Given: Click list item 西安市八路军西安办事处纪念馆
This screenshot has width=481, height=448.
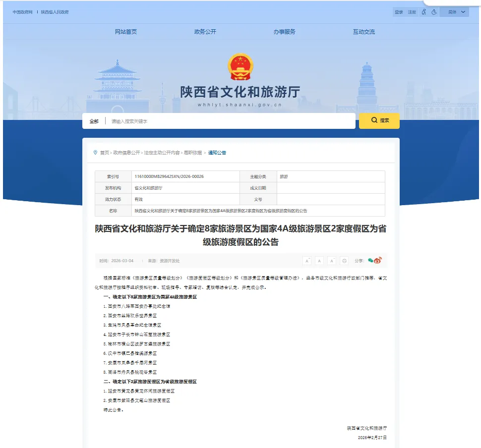Looking at the screenshot, I should click(x=137, y=306).
